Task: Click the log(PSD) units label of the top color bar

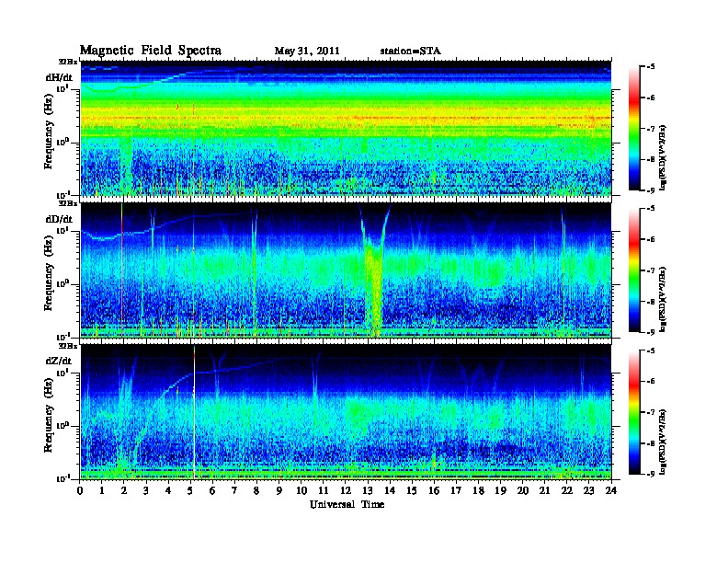Action: coord(663,158)
